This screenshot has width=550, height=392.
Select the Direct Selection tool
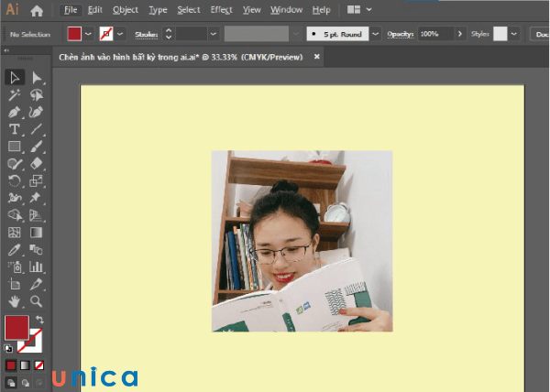pyautogui.click(x=37, y=78)
